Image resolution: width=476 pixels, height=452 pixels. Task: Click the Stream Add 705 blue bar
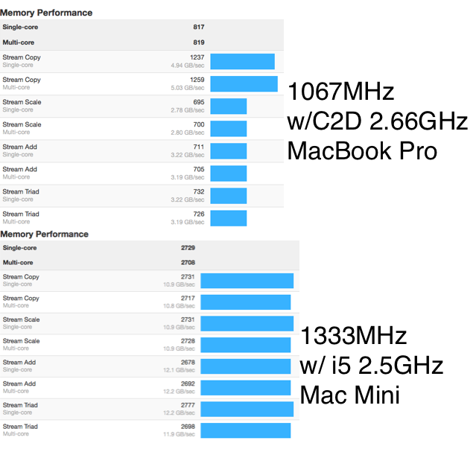(229, 174)
